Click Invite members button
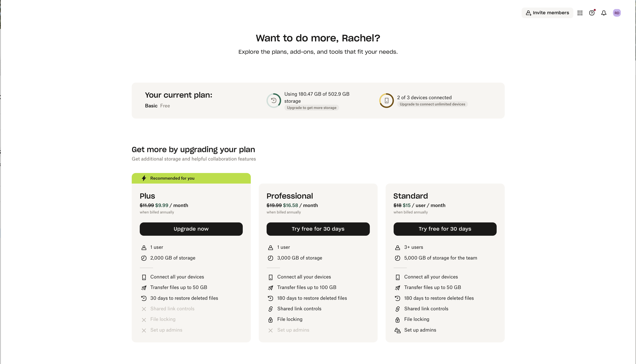Viewport: 636px width, 364px height. 547,13
